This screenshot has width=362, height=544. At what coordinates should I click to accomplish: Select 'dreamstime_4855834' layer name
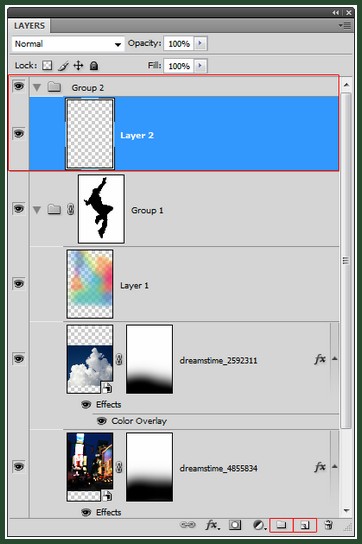(218, 468)
